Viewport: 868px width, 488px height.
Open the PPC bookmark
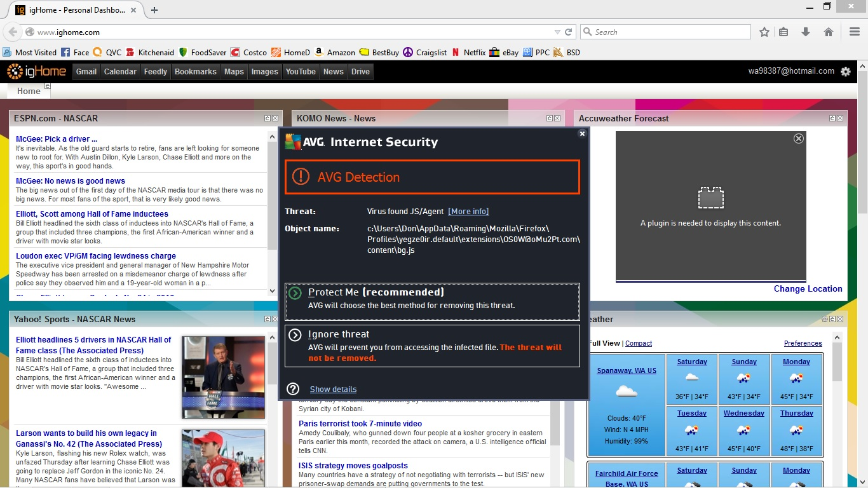(x=536, y=53)
